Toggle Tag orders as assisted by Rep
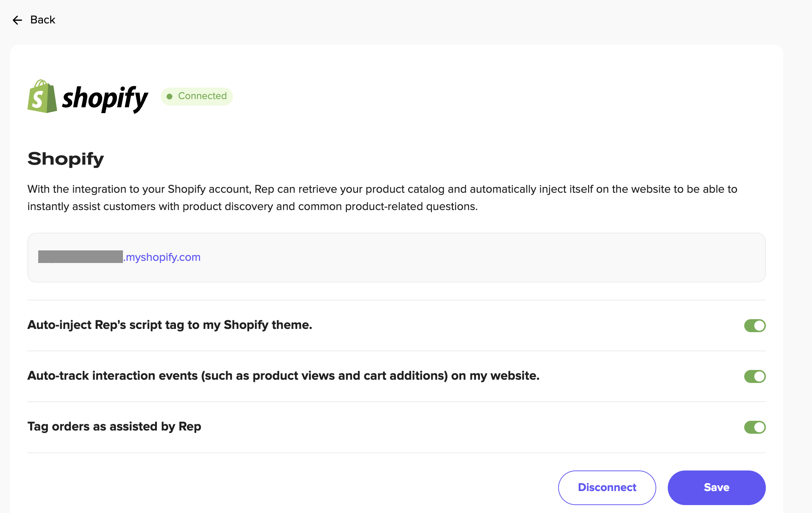Image resolution: width=812 pixels, height=513 pixels. coord(755,427)
